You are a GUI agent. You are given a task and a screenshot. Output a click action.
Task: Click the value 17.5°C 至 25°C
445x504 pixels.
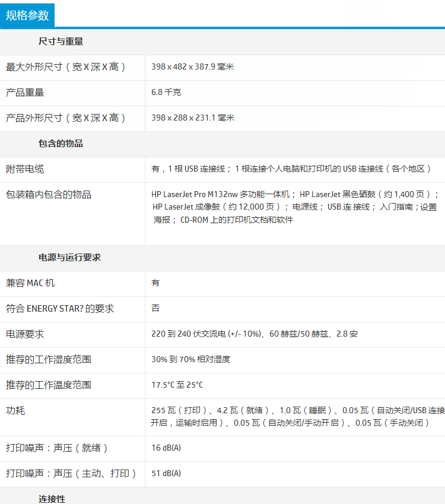177,385
